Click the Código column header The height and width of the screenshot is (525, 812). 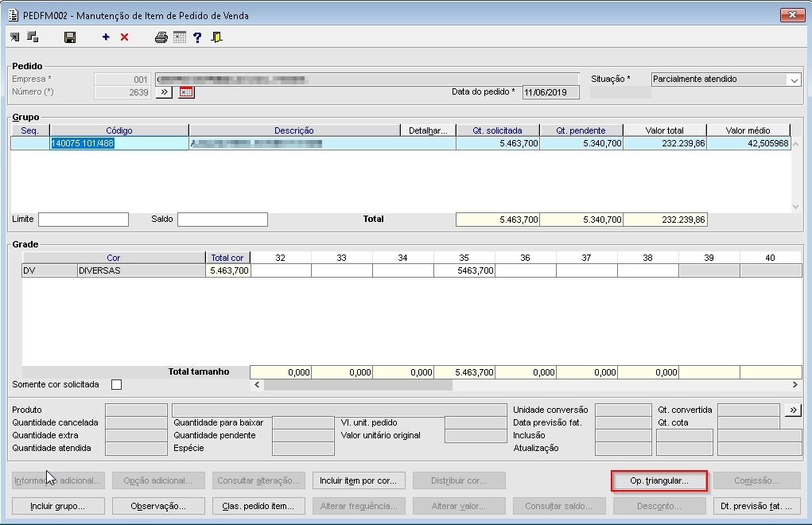pyautogui.click(x=119, y=130)
